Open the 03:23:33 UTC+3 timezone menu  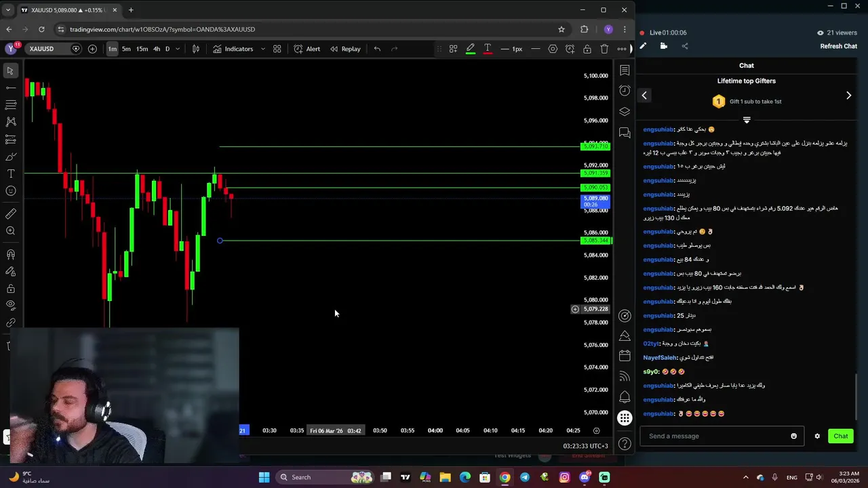tap(585, 446)
